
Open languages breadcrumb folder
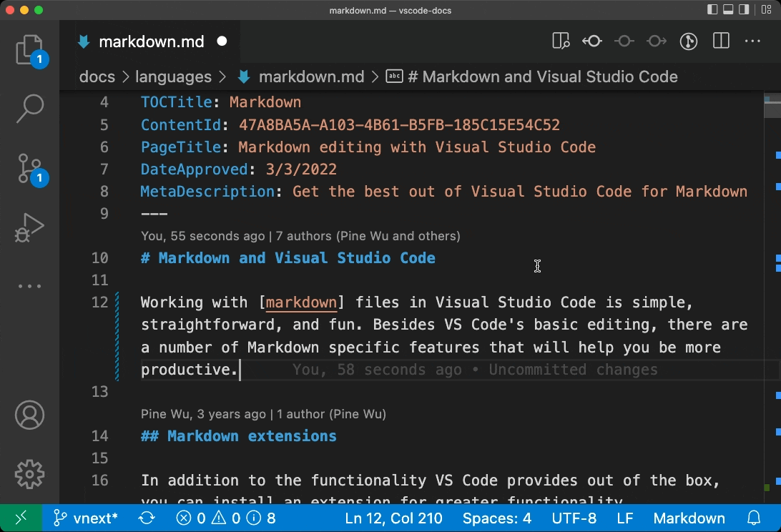tap(173, 77)
